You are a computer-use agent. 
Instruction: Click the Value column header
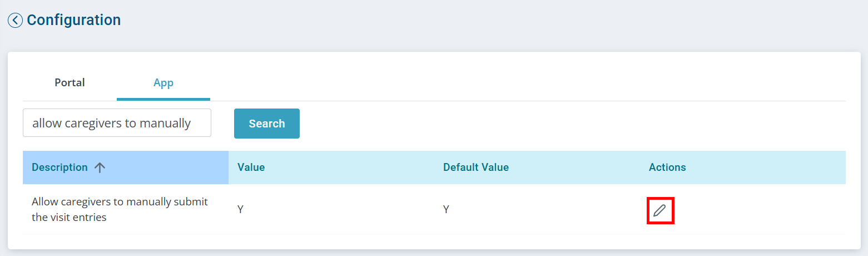[251, 168]
